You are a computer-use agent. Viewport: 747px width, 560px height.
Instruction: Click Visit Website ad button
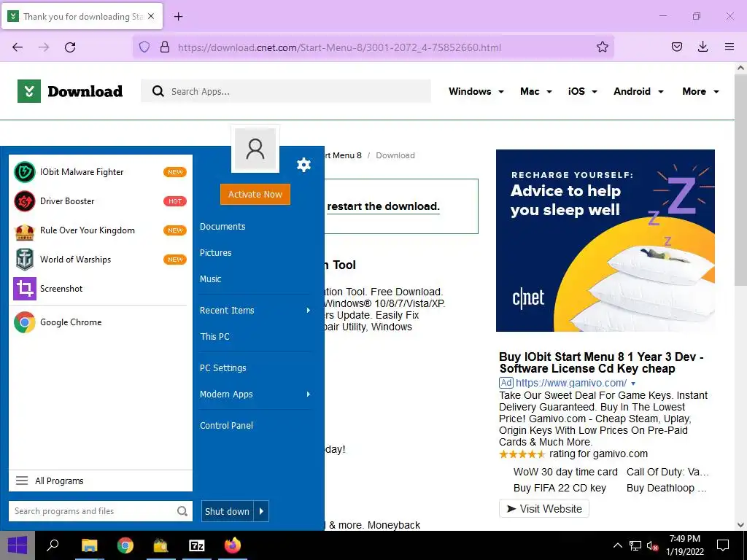pos(544,508)
